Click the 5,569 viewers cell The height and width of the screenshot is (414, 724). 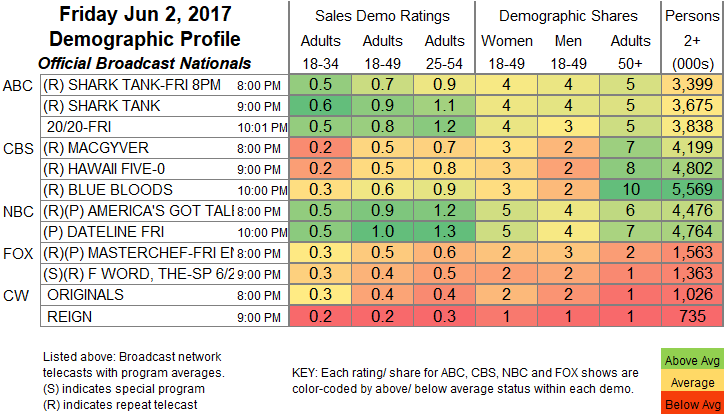point(693,190)
